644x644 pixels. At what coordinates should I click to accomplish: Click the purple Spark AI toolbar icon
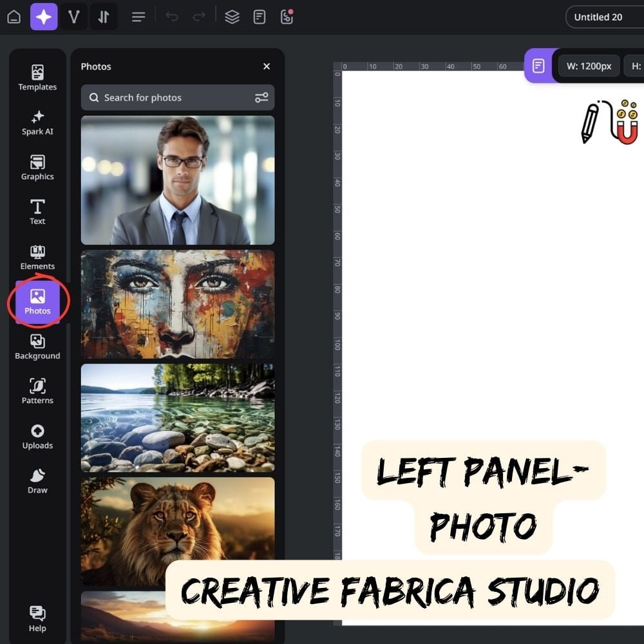coord(44,16)
